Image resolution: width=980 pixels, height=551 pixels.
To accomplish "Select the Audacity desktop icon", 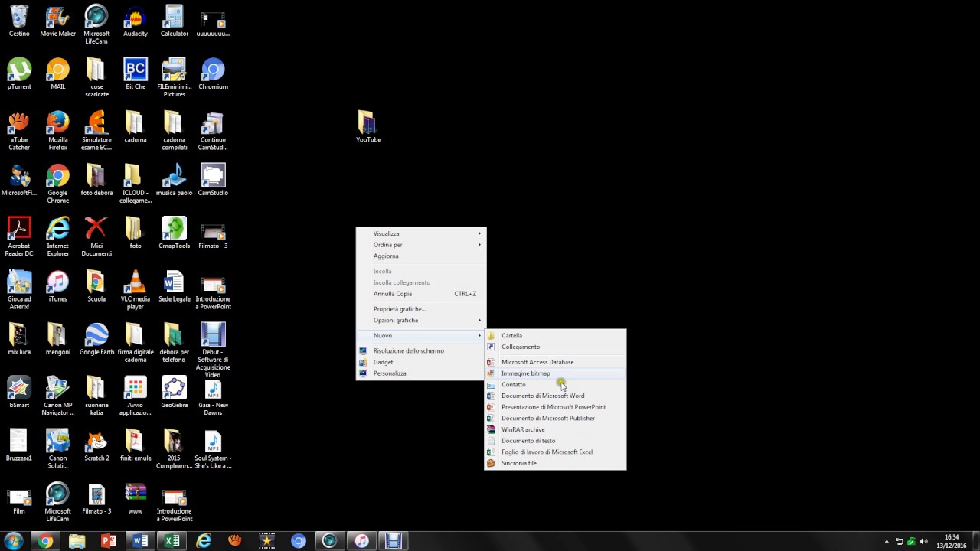I will click(136, 21).
